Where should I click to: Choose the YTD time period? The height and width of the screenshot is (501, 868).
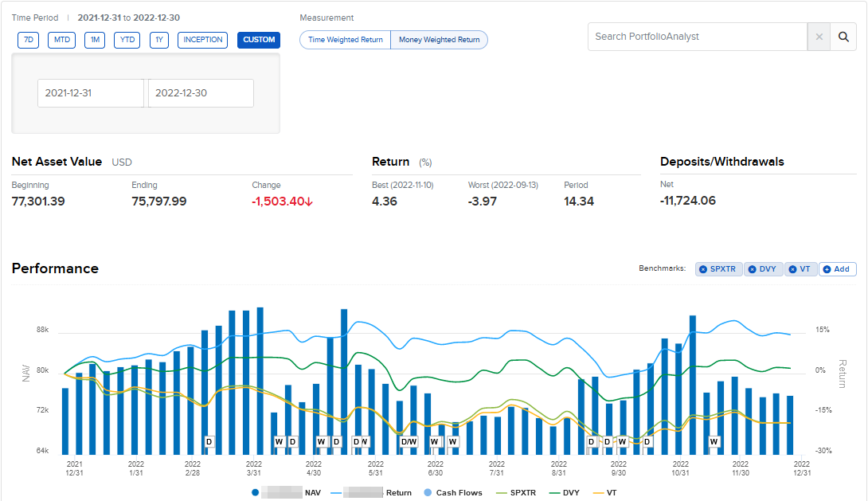pyautogui.click(x=127, y=40)
